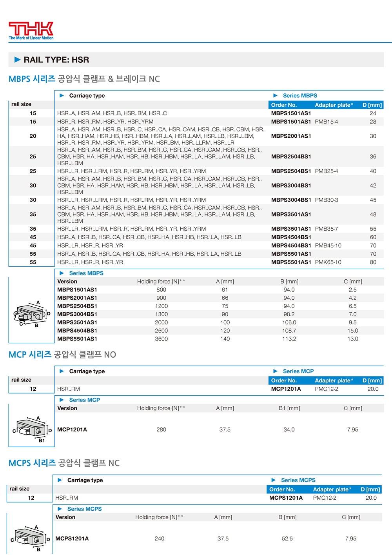Click the B1 [mm] column header

click(x=289, y=408)
